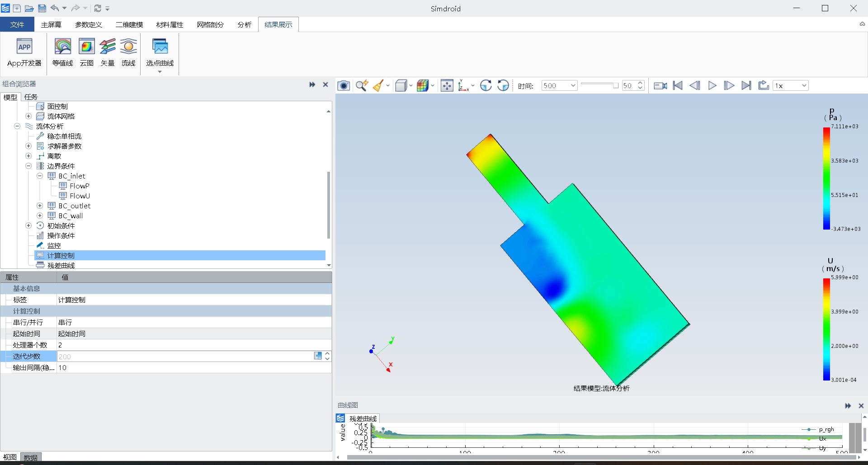Click the export animation icon
This screenshot has height=465, width=868.
click(x=764, y=85)
